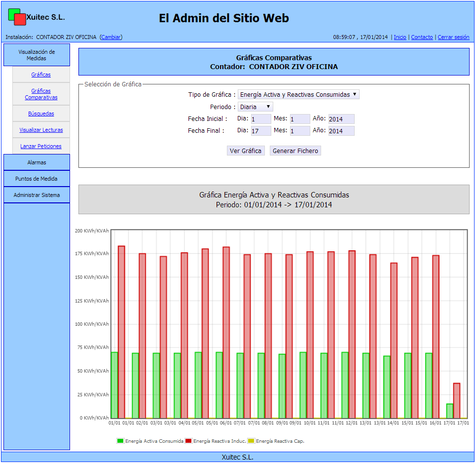Viewport: 476px width, 464px height.
Task: Click the Xuitec S.L. logo icon
Action: click(17, 17)
